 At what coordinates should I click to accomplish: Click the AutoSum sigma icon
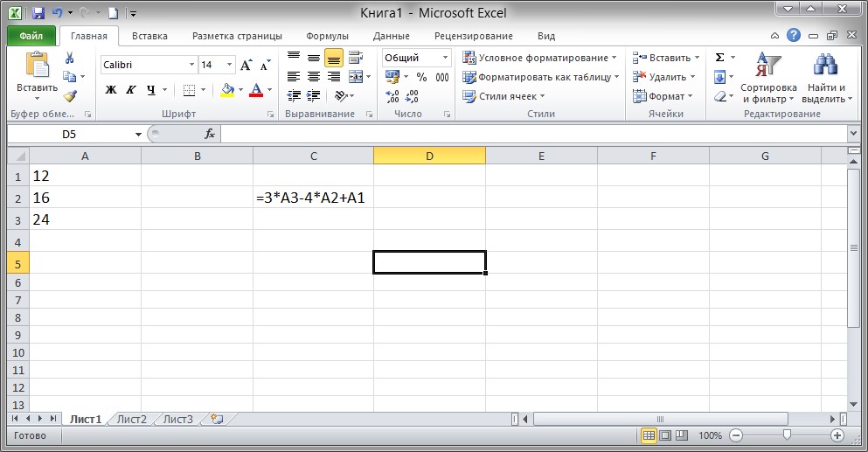(719, 58)
